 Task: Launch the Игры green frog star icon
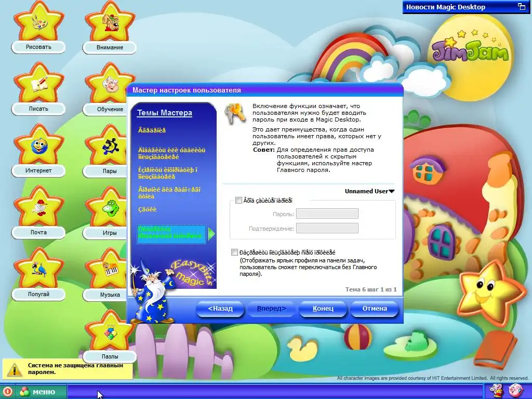(110, 208)
